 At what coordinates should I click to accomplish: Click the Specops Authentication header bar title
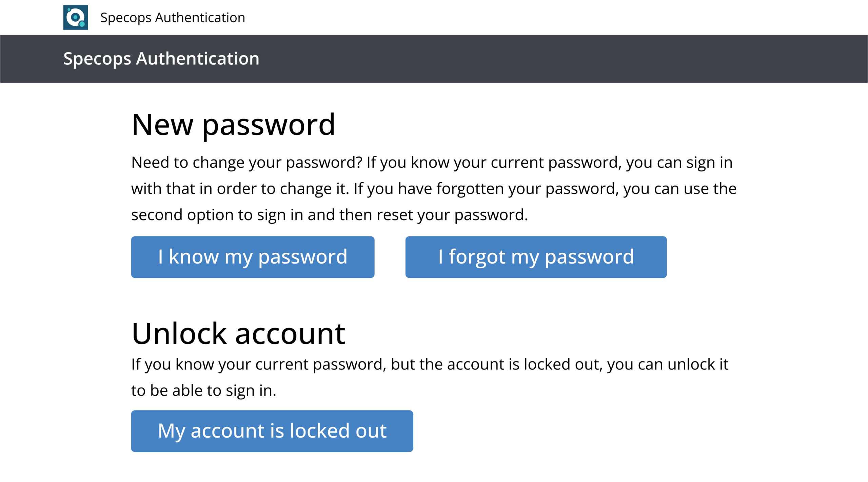click(161, 59)
